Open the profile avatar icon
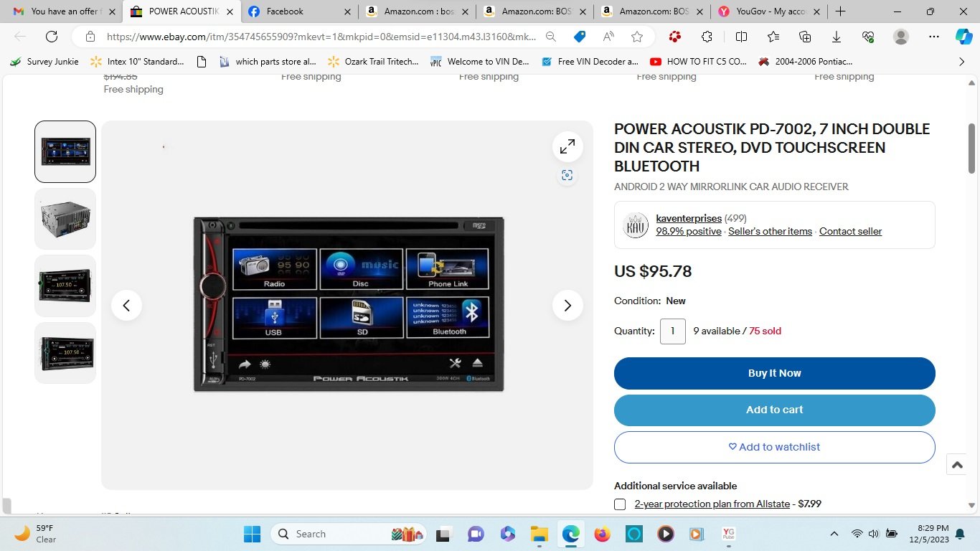Screen dimensions: 980x551 (x=901, y=37)
